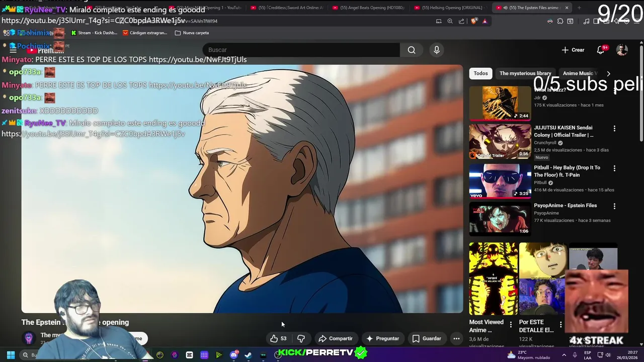Focus the Buscar search field

pos(302,50)
